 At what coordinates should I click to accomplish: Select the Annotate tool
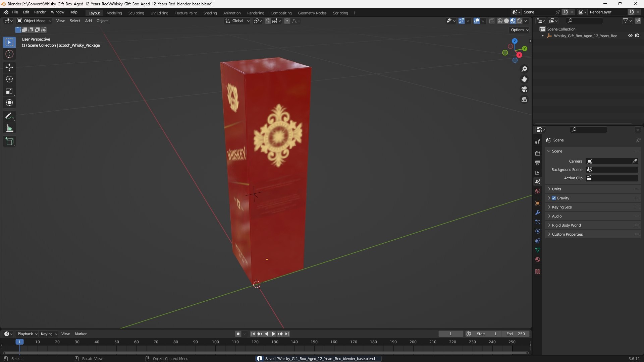point(9,116)
